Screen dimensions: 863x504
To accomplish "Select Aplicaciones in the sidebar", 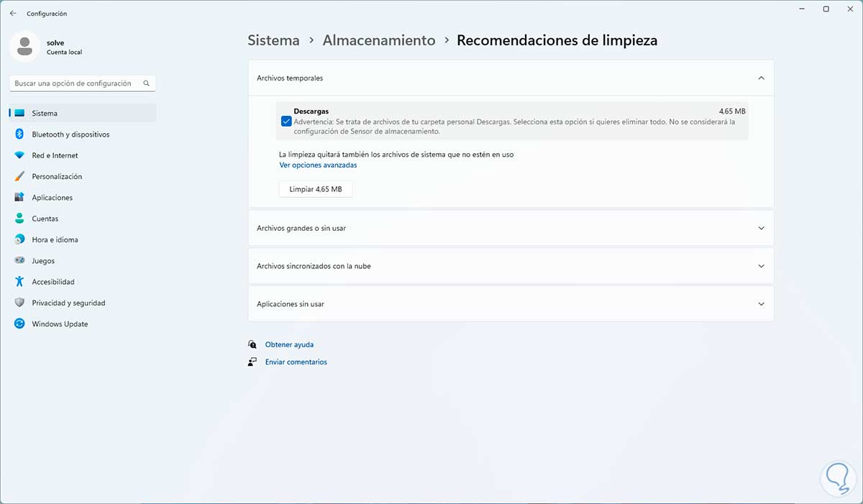I will coord(83,198).
